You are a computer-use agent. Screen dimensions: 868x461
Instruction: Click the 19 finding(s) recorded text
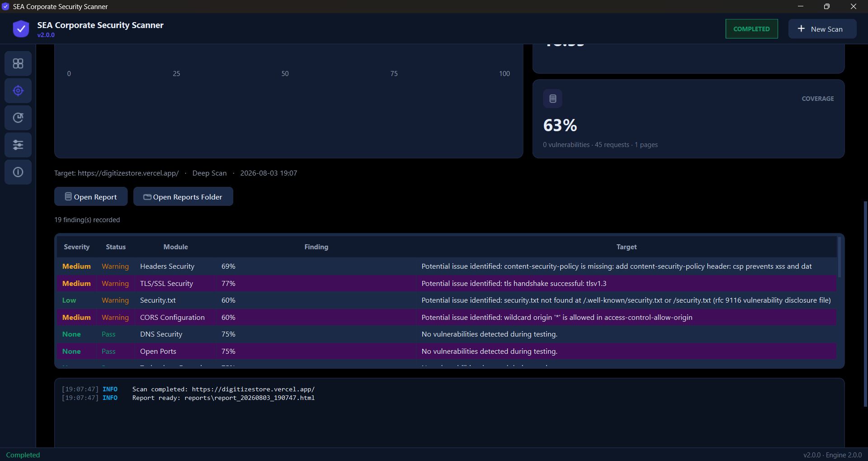click(87, 220)
